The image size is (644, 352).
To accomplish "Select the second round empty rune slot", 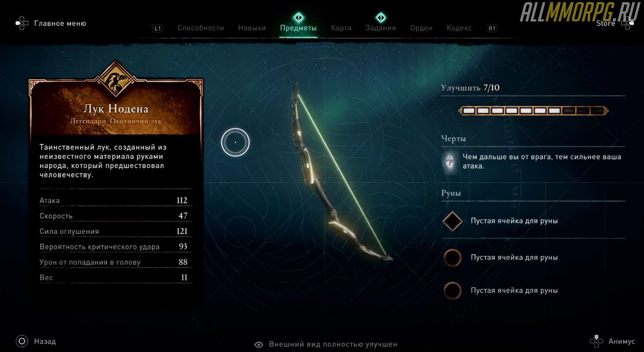I will click(x=453, y=257).
